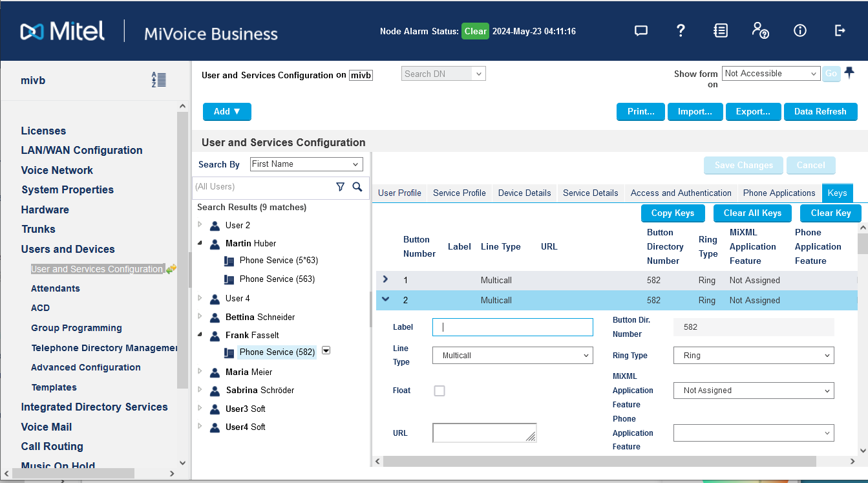Image resolution: width=868 pixels, height=483 pixels.
Task: Open the About info icon
Action: [x=800, y=30]
